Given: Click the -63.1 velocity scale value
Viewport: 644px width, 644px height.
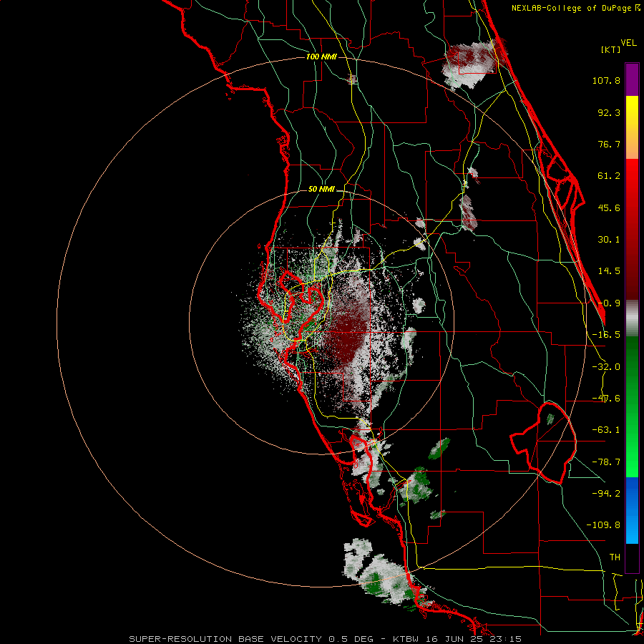Looking at the screenshot, I should point(606,430).
